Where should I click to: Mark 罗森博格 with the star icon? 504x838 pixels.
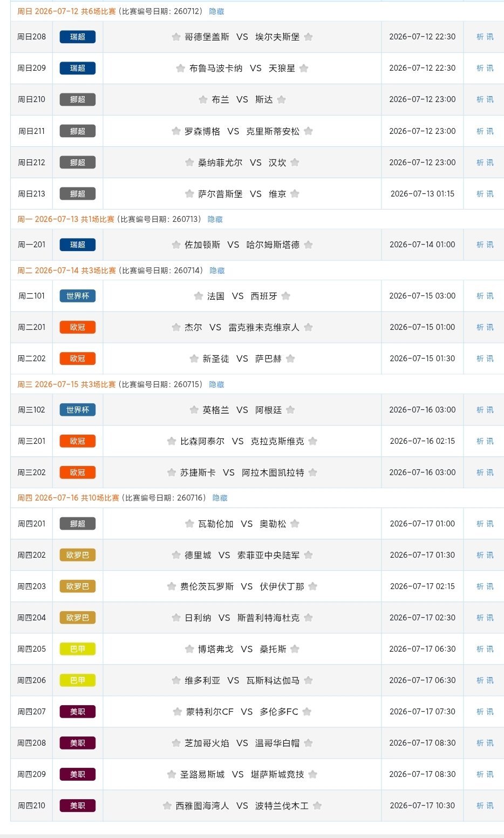coord(176,131)
